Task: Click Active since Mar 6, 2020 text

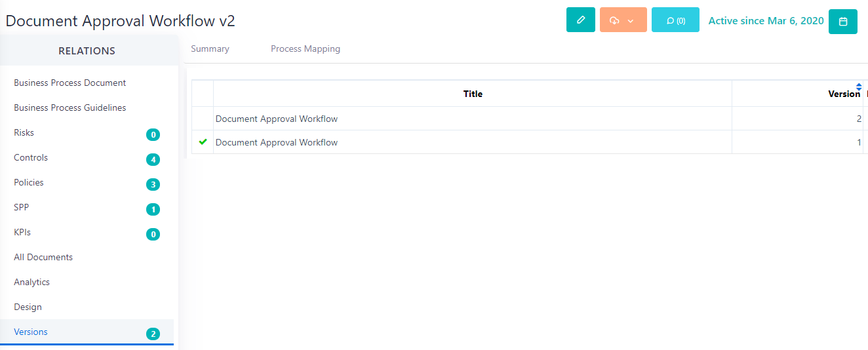Action: [766, 20]
